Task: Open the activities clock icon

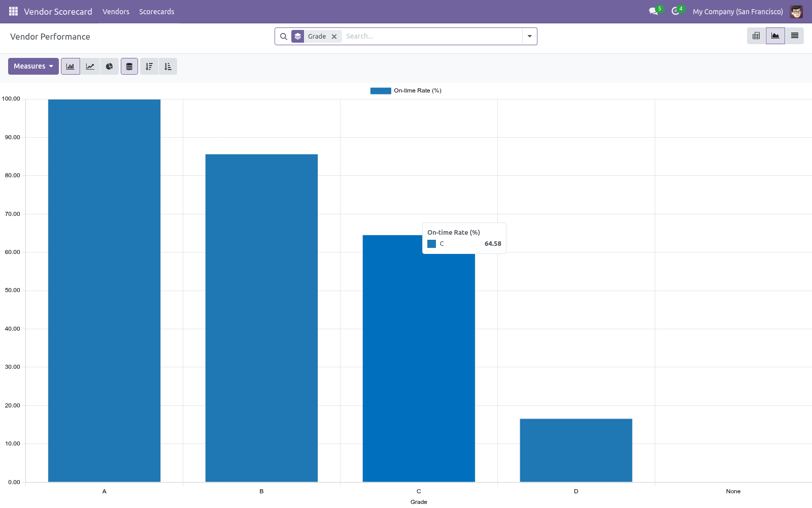Action: pos(675,11)
